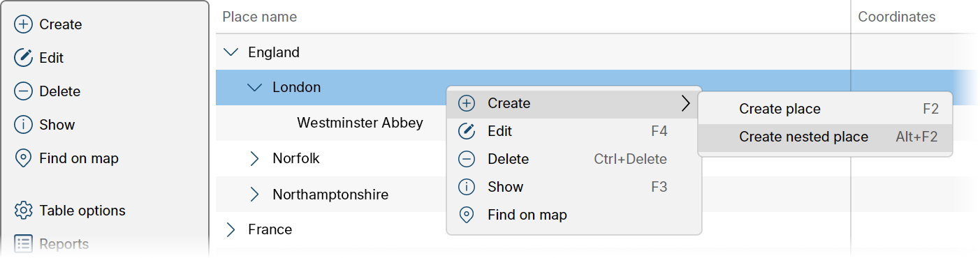Select the Westminster Abbey row
This screenshot has width=980, height=258.
click(x=360, y=123)
